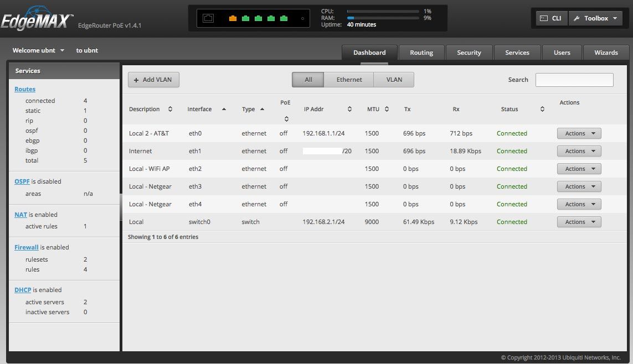Switch interface filter to Ethernet
The image size is (633, 364).
(x=349, y=79)
